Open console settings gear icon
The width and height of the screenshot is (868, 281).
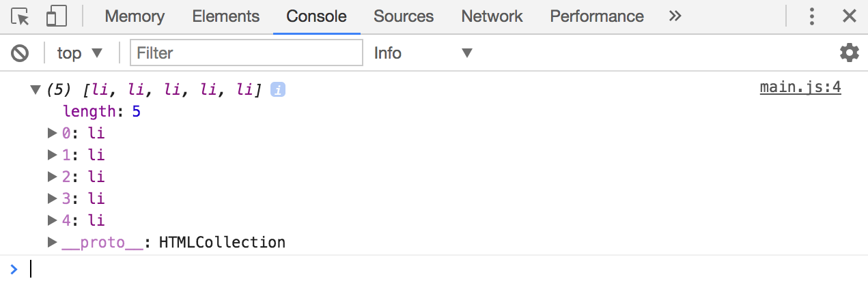click(849, 53)
